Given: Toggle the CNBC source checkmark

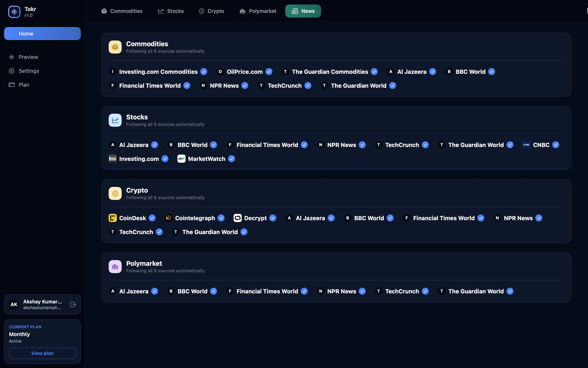Looking at the screenshot, I should click(556, 145).
